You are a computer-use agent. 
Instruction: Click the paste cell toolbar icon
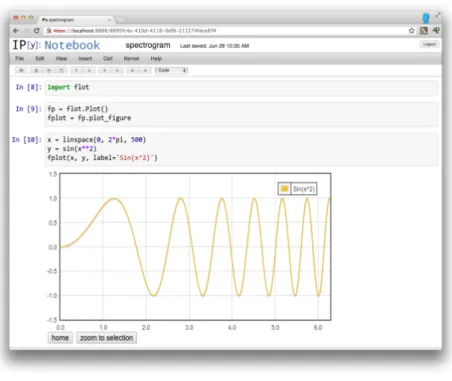[61, 70]
